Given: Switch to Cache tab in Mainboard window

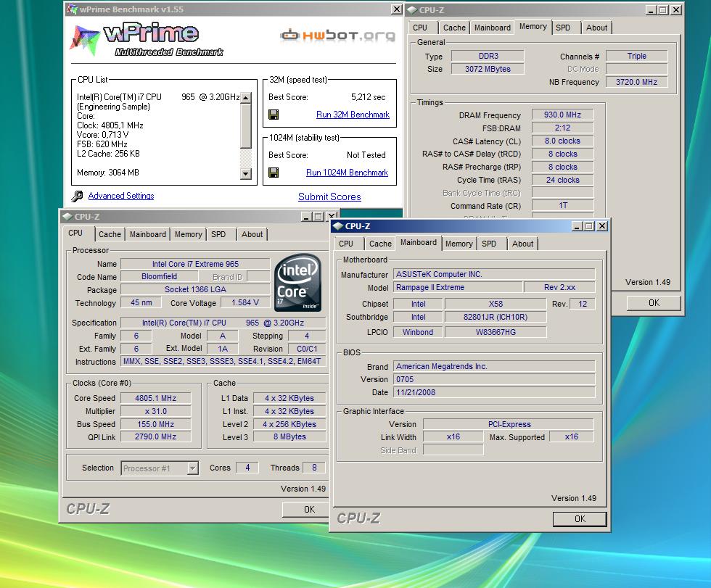Looking at the screenshot, I should click(x=380, y=244).
